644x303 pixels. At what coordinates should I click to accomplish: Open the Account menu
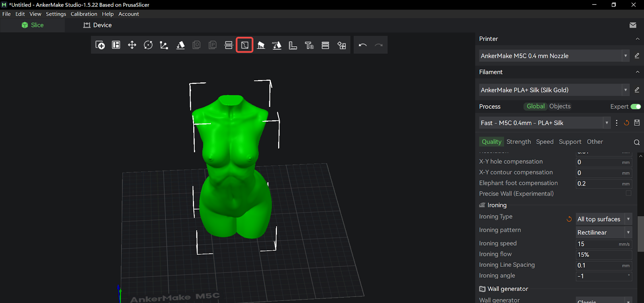(x=128, y=14)
